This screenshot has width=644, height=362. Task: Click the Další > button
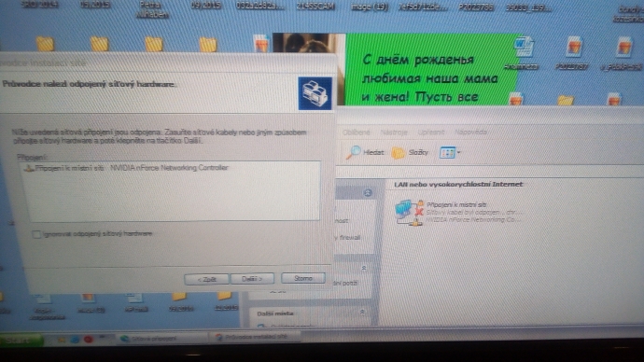tap(252, 279)
